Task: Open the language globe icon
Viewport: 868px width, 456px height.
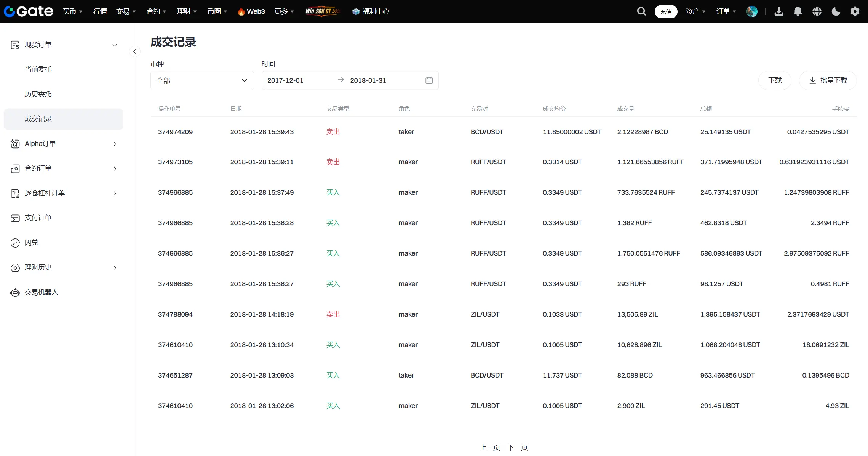Action: tap(817, 11)
